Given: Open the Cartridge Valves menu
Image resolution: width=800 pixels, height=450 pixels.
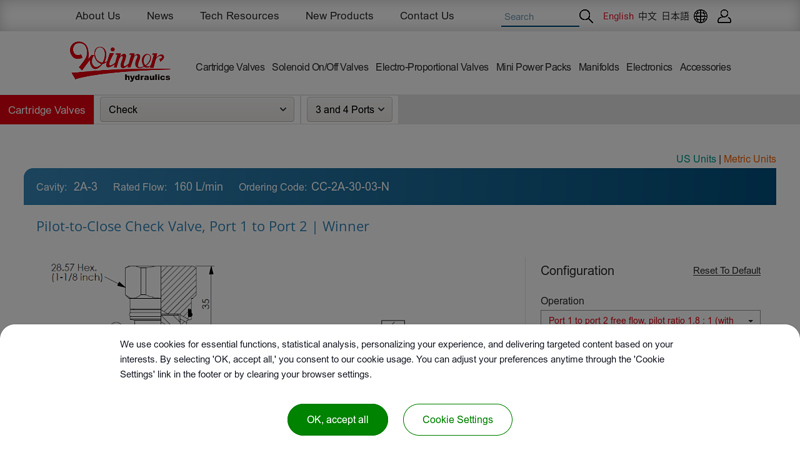Looking at the screenshot, I should (230, 67).
